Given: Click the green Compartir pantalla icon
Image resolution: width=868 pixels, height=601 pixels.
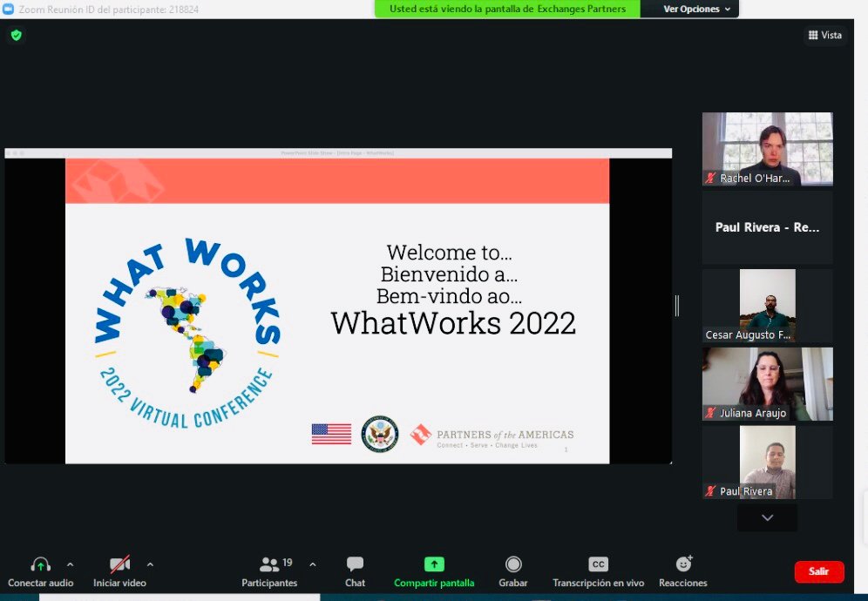Looking at the screenshot, I should pyautogui.click(x=434, y=564).
